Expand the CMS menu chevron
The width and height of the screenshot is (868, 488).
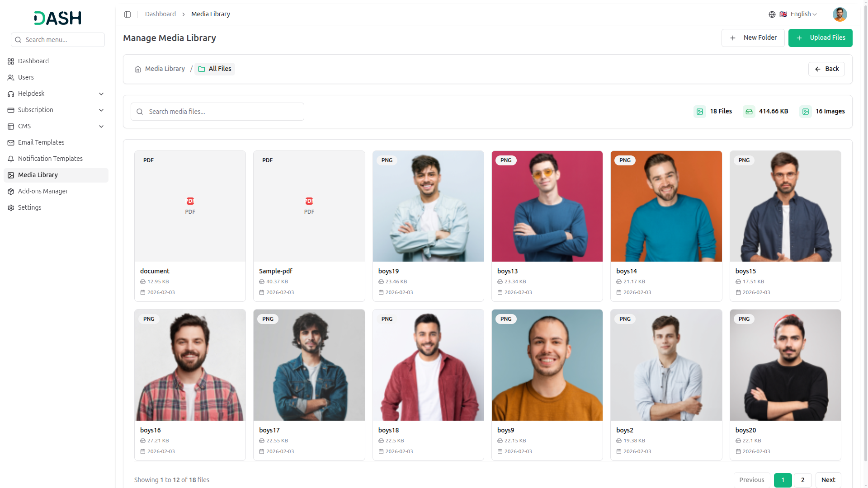(101, 127)
